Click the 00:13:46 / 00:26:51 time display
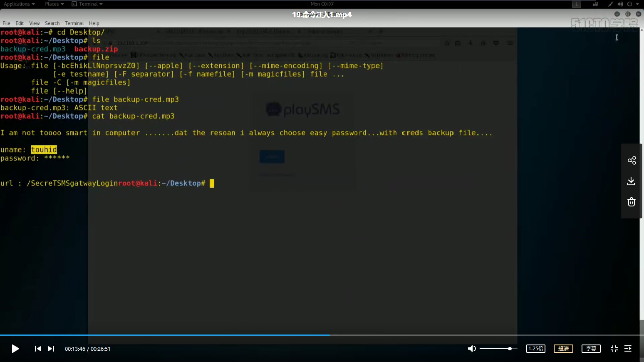This screenshot has width=644, height=362. [88, 349]
